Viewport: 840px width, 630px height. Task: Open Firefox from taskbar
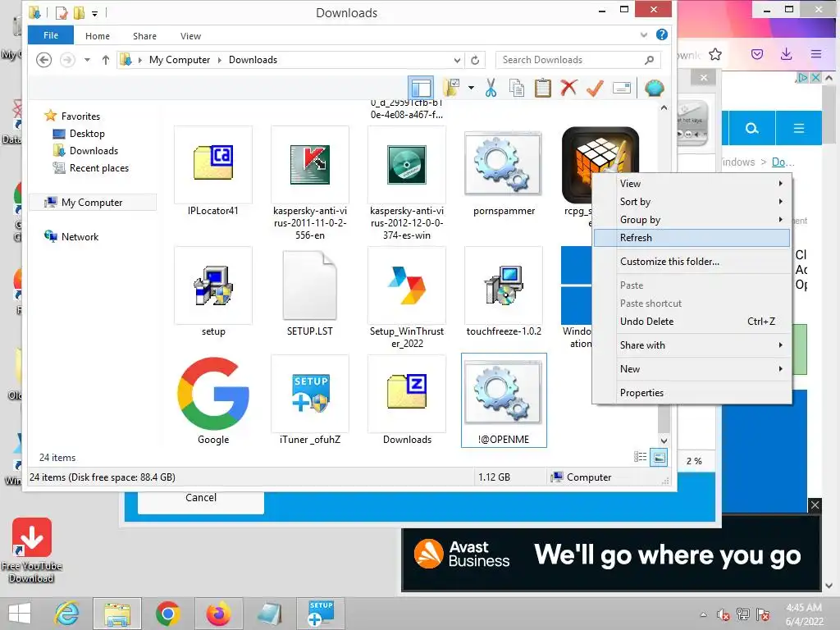218,614
